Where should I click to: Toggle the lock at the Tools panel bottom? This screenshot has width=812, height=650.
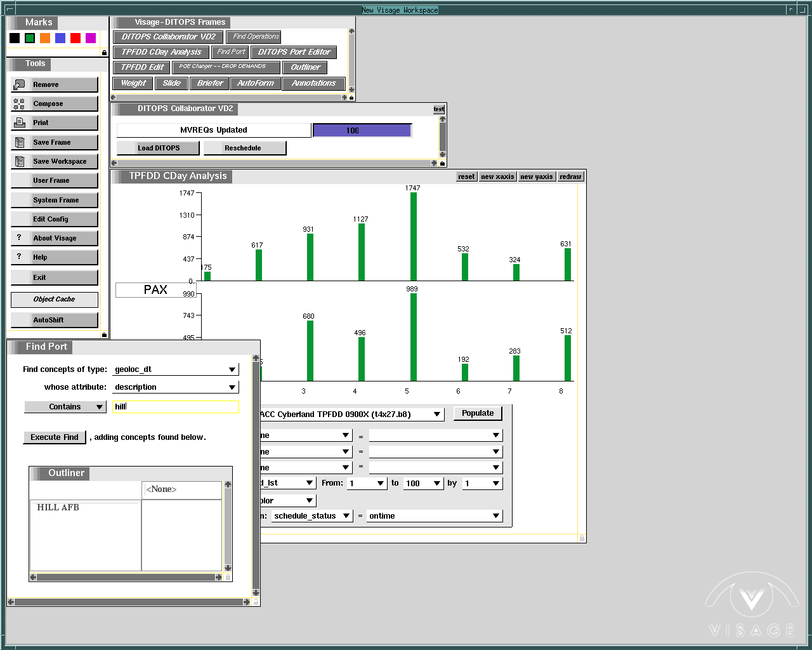(105, 335)
